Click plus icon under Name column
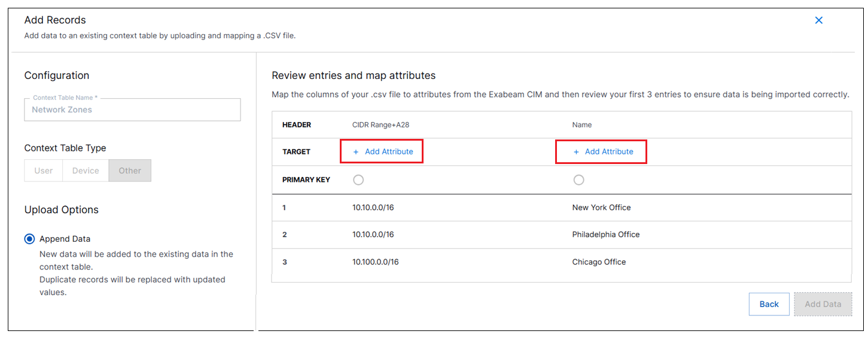The image size is (868, 337). [x=576, y=152]
